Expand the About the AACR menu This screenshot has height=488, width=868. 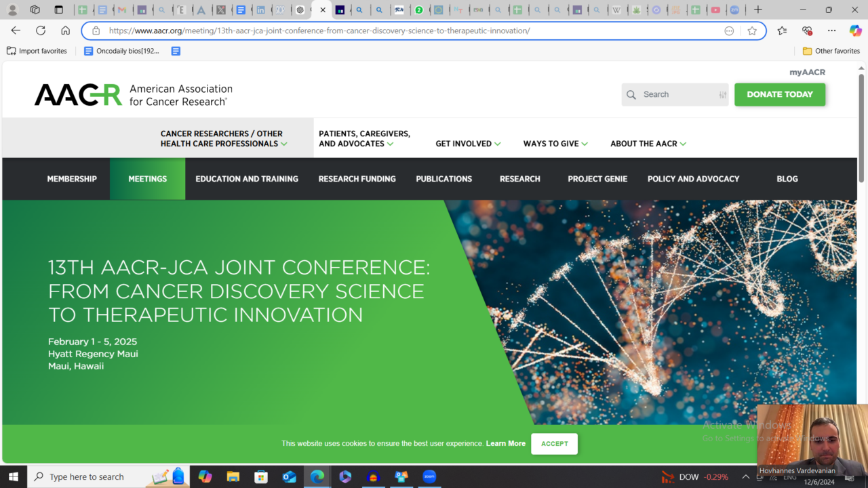click(x=648, y=144)
